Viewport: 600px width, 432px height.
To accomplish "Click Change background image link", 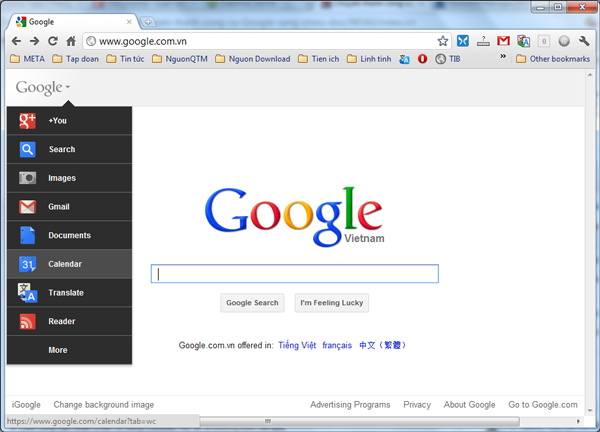I will coord(104,405).
